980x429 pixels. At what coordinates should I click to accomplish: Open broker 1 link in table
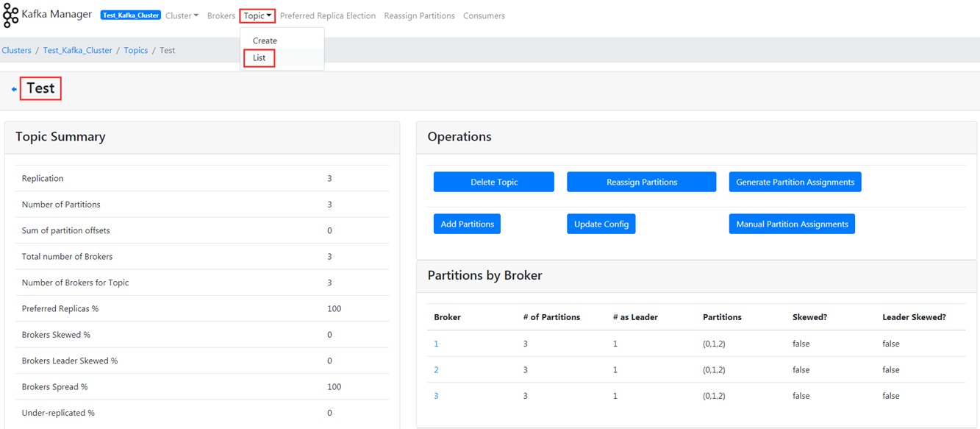pyautogui.click(x=436, y=344)
